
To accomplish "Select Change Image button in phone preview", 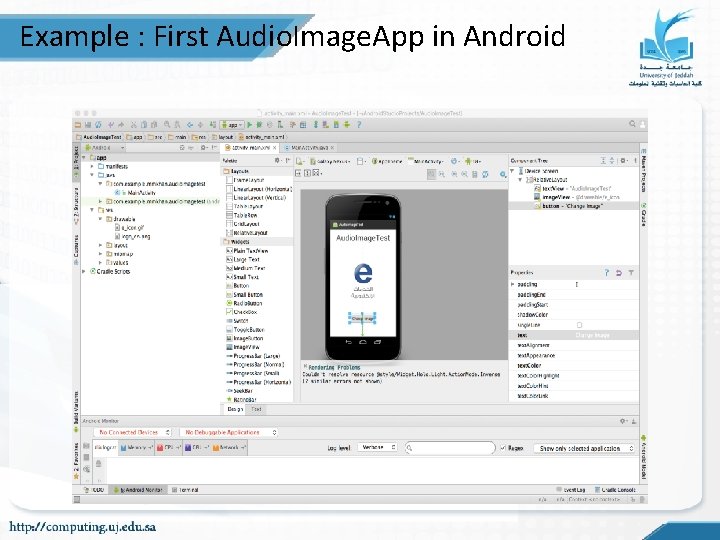I will tap(362, 318).
